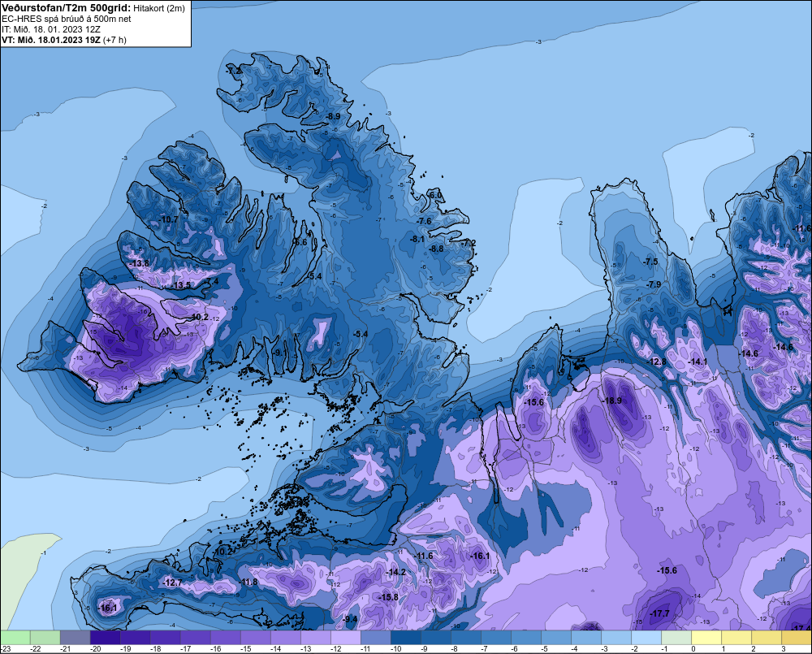Click the legend swatch above the -4 label
This screenshot has height=654, width=812.
point(585,637)
